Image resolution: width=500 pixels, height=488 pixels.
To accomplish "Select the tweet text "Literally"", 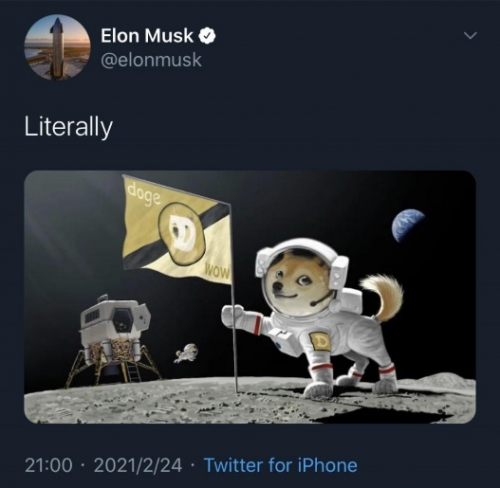I will (69, 128).
